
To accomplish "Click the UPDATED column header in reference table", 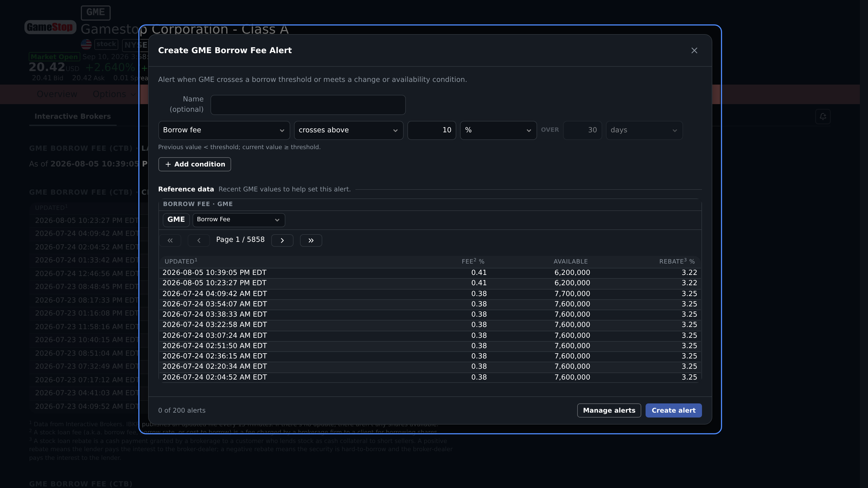I will coord(181,261).
